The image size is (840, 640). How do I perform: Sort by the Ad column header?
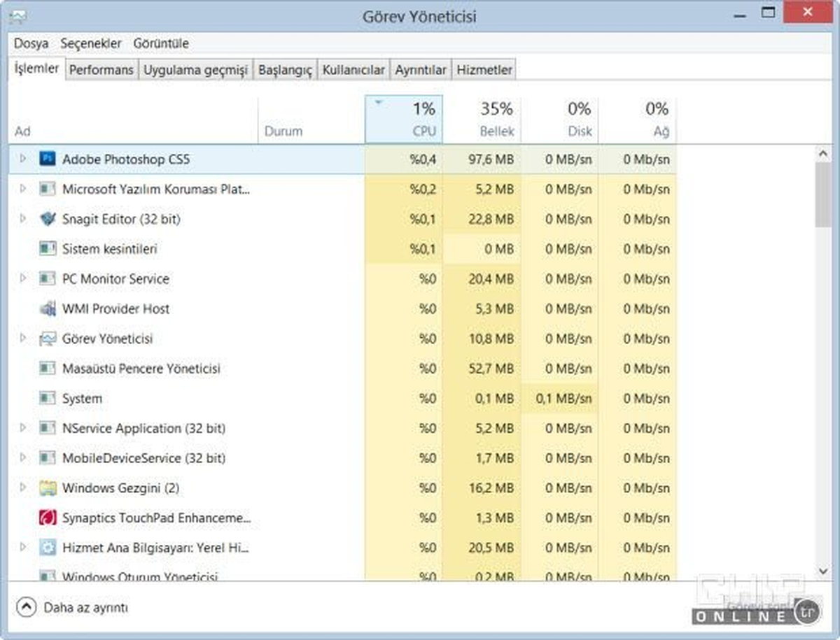133,119
